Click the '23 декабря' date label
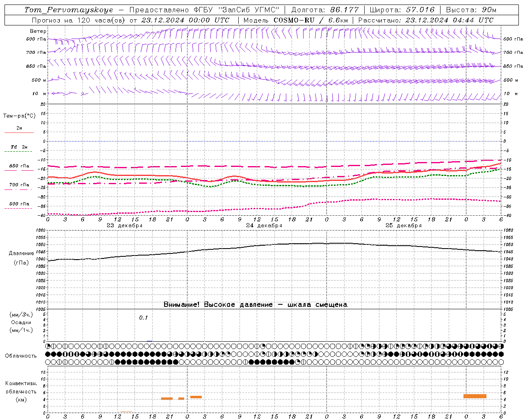 (x=125, y=226)
